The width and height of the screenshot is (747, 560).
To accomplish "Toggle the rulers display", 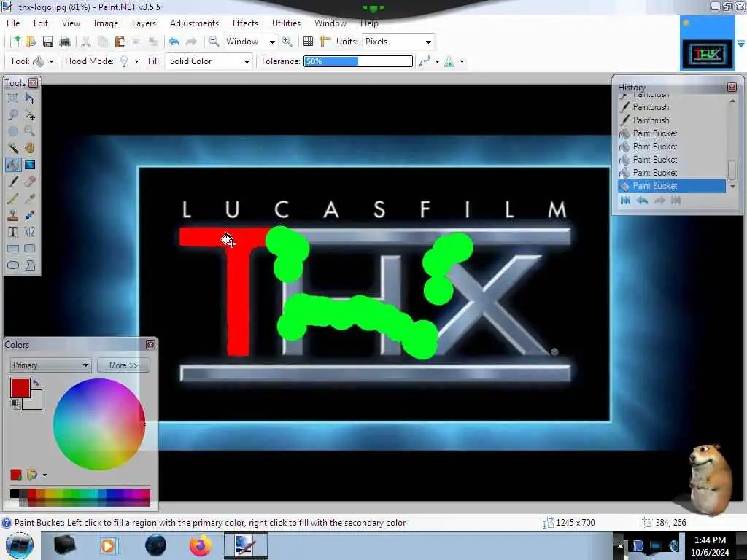I will pyautogui.click(x=325, y=42).
